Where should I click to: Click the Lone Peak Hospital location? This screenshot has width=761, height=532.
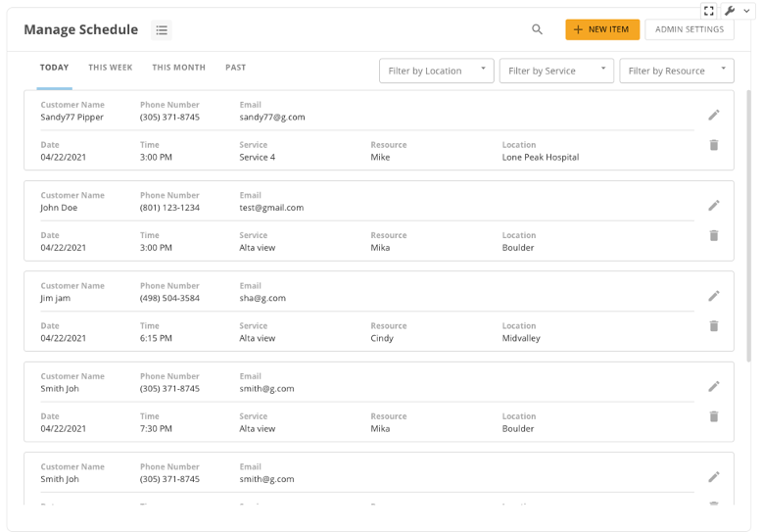541,158
